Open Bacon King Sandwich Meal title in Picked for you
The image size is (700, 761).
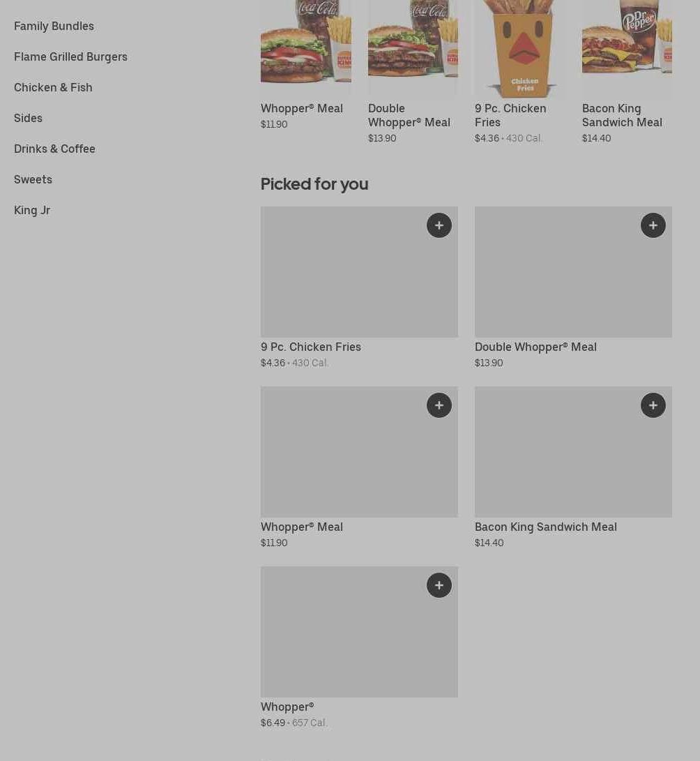pyautogui.click(x=546, y=527)
